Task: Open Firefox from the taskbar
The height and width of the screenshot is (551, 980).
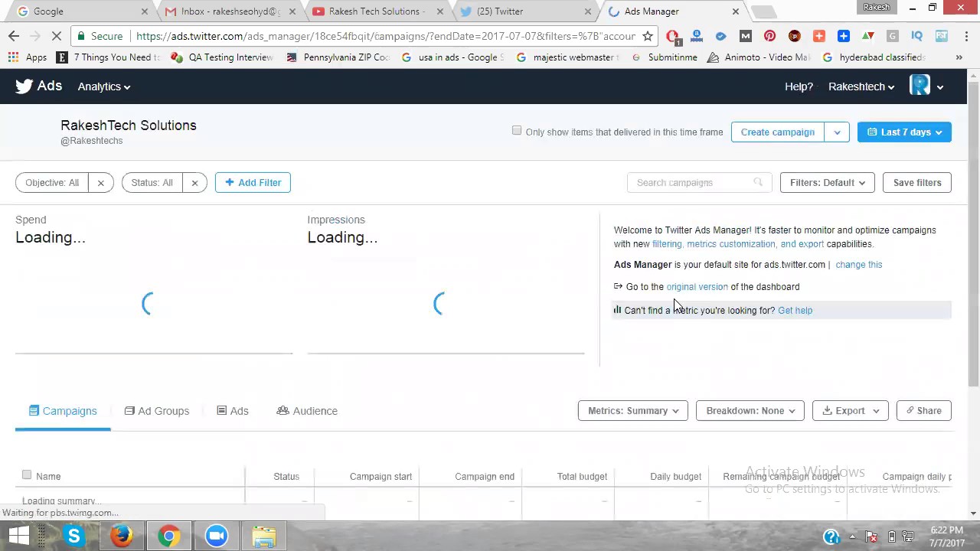Action: tap(122, 536)
